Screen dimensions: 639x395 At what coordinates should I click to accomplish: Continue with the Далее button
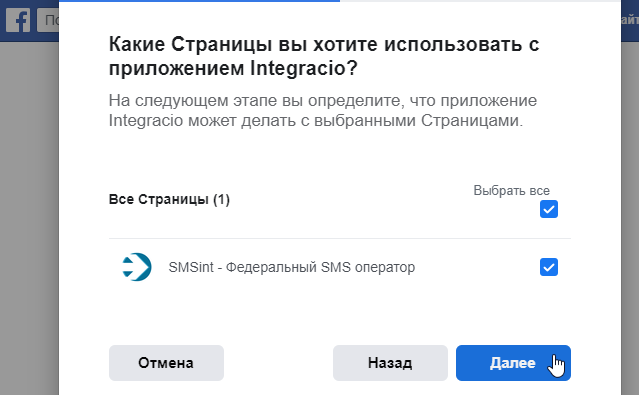pos(513,363)
